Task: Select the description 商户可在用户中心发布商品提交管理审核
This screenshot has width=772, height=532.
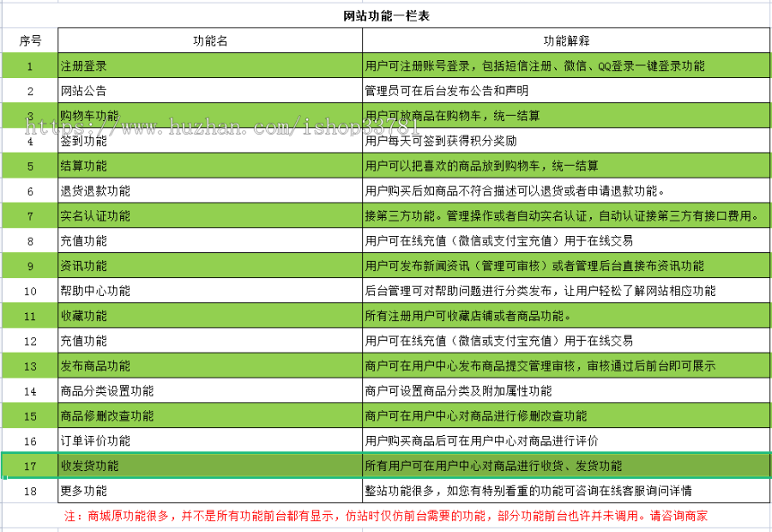Action: (566, 366)
